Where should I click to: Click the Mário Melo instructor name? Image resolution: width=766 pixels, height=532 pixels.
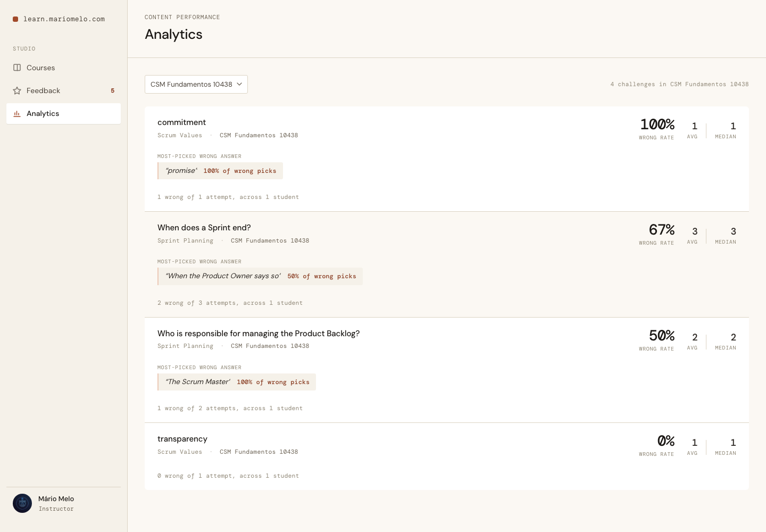coord(56,499)
